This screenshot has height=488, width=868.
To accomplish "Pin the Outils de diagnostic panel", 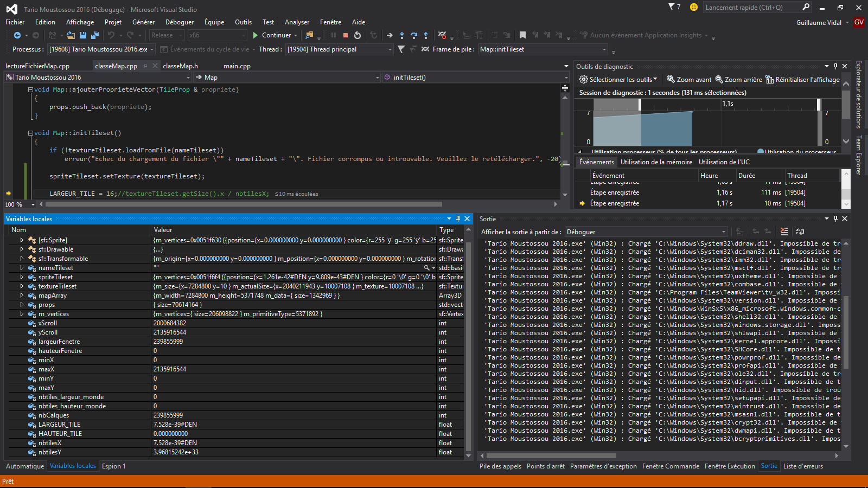I will tap(835, 66).
